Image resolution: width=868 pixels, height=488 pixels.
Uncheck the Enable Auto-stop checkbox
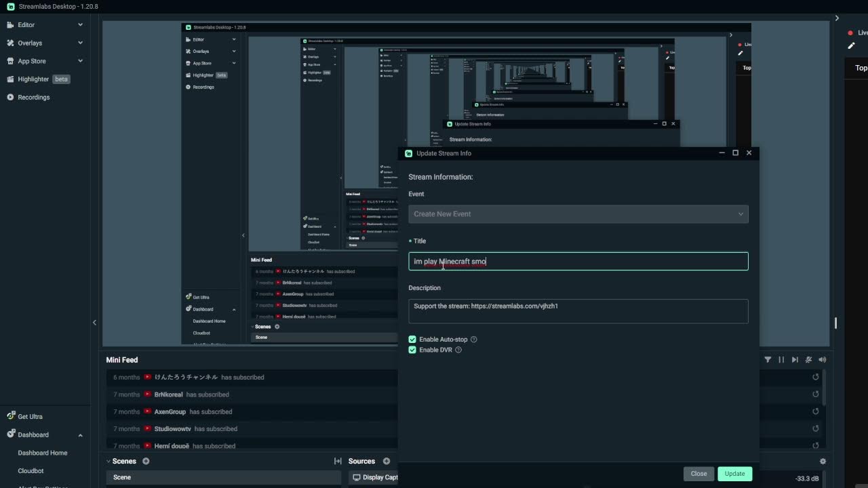click(x=412, y=340)
